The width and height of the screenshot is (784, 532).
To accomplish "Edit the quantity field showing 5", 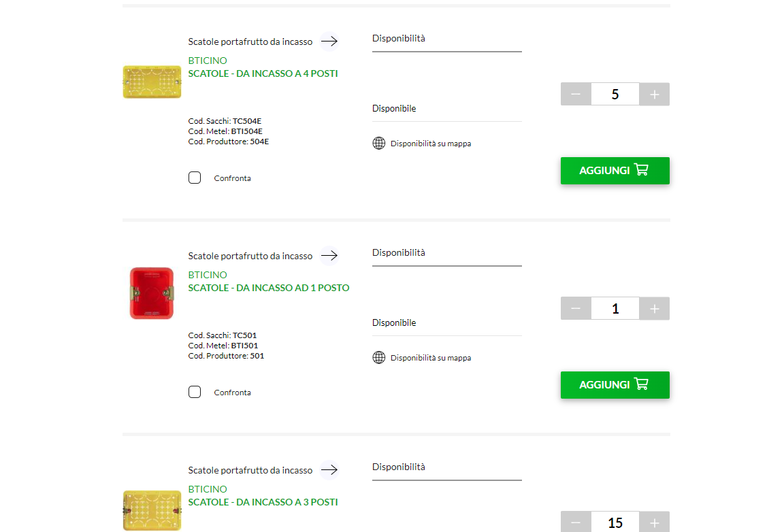I will tap(615, 94).
